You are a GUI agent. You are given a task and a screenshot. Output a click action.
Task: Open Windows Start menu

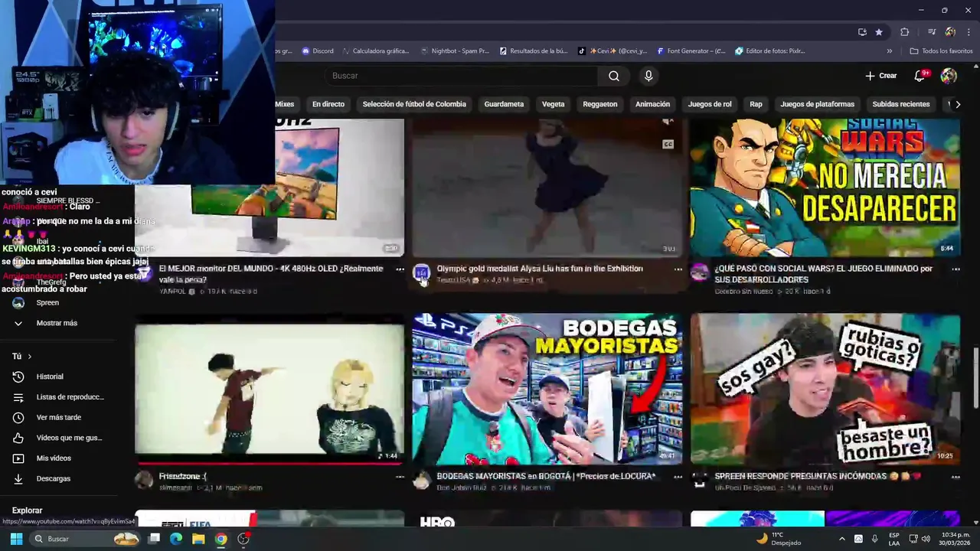tap(16, 539)
